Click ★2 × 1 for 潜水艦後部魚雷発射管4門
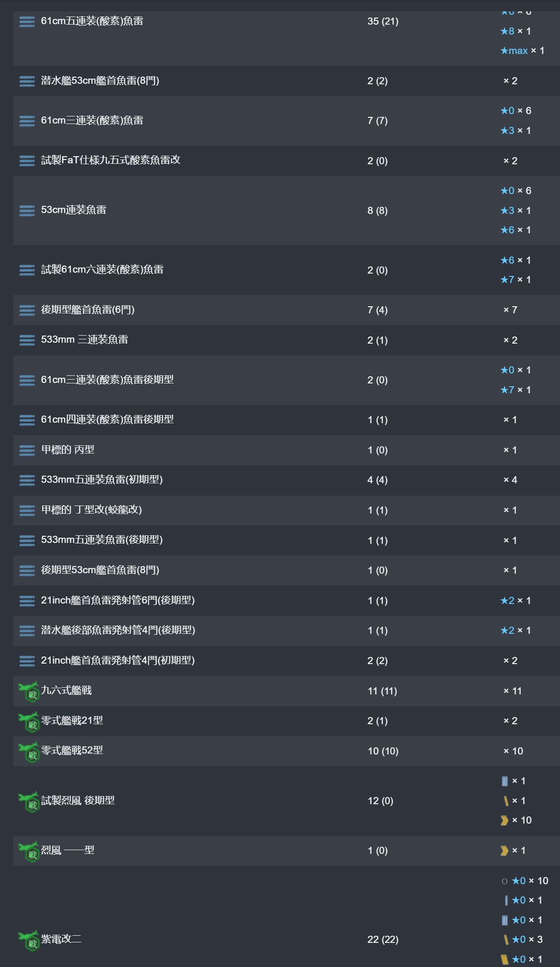This screenshot has height=967, width=560. [x=516, y=630]
